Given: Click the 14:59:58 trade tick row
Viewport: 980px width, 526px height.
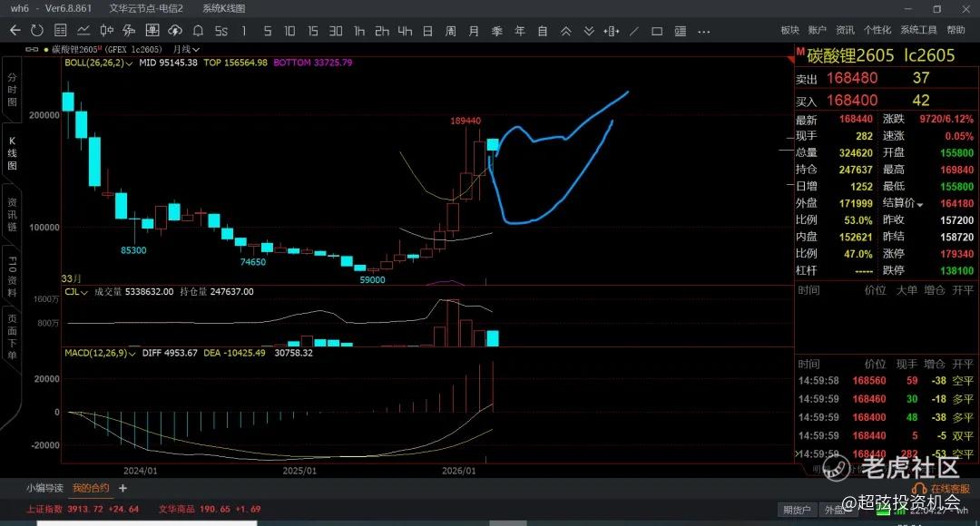Looking at the screenshot, I should [x=887, y=381].
